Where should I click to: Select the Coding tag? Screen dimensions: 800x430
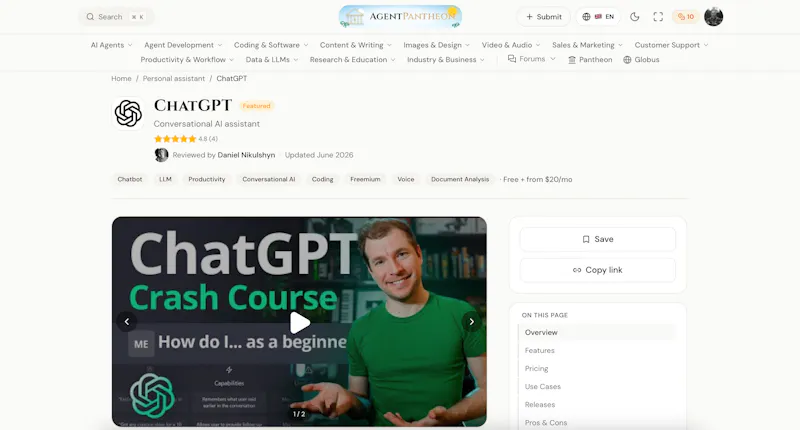tap(322, 180)
